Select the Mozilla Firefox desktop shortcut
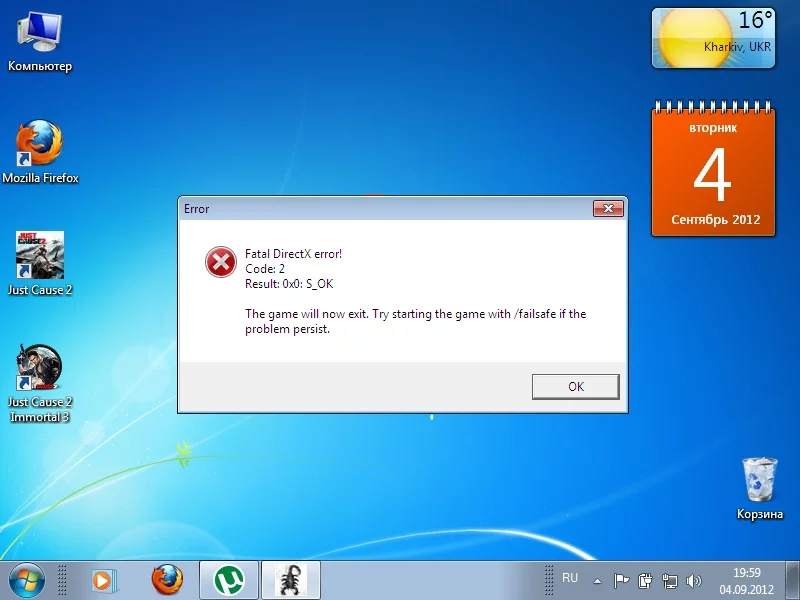This screenshot has width=800, height=600. [x=40, y=153]
